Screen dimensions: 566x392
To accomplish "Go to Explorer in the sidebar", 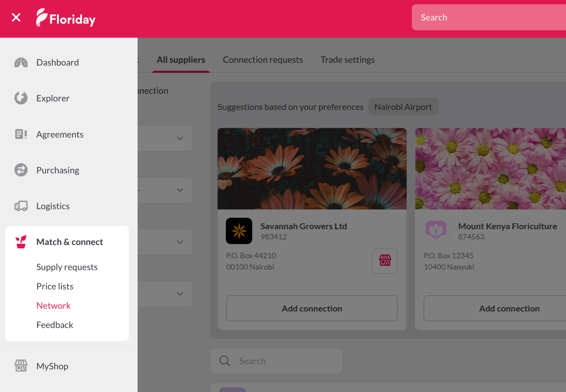I will 53,99.
